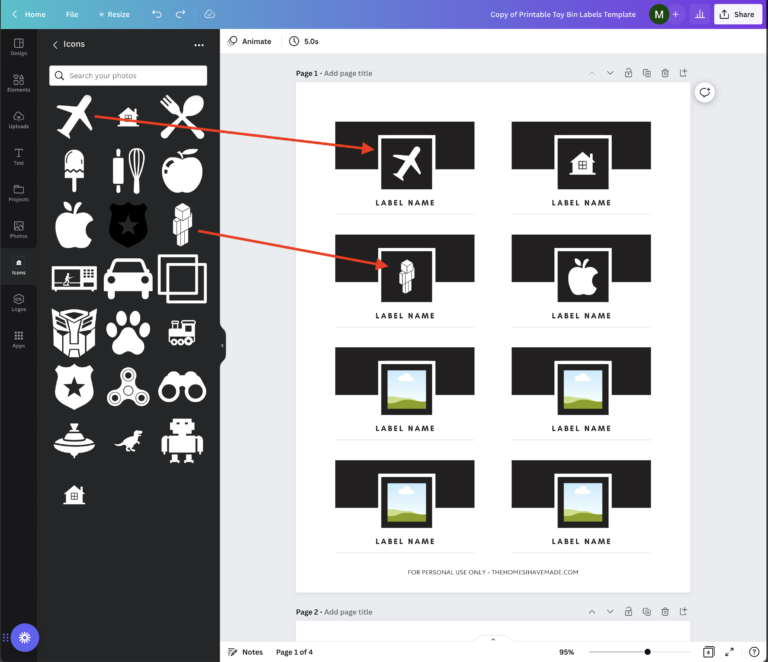Select the Text tool in the sidebar
Image resolution: width=768 pixels, height=662 pixels.
[x=18, y=155]
